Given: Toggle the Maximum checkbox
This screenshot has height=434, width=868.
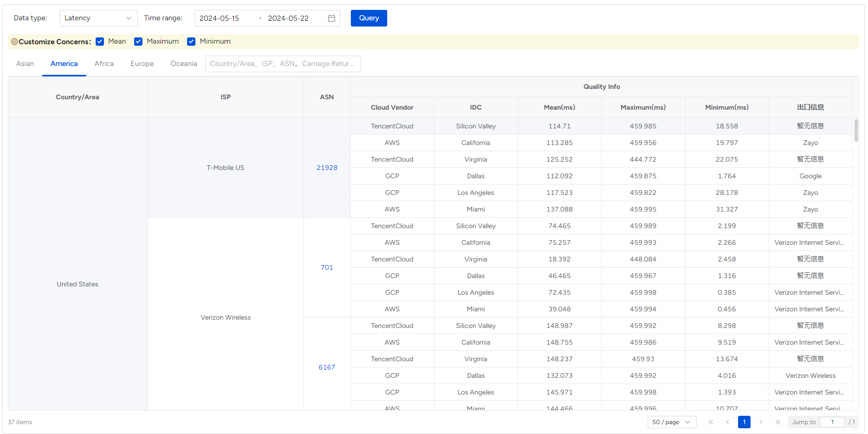Looking at the screenshot, I should (138, 42).
